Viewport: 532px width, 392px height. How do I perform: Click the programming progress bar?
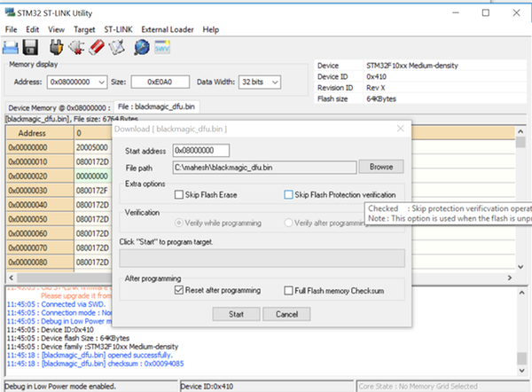(262, 258)
